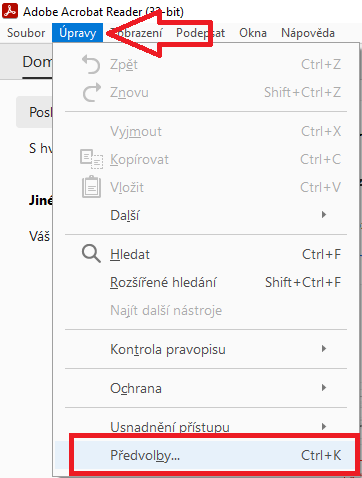Open the Podepsat menu

click(200, 33)
